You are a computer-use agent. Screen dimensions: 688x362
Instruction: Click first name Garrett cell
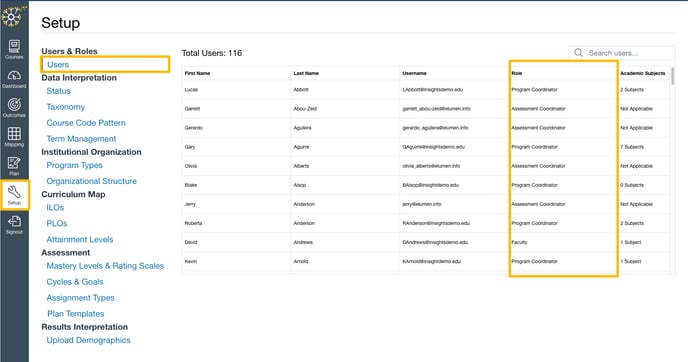(x=192, y=108)
